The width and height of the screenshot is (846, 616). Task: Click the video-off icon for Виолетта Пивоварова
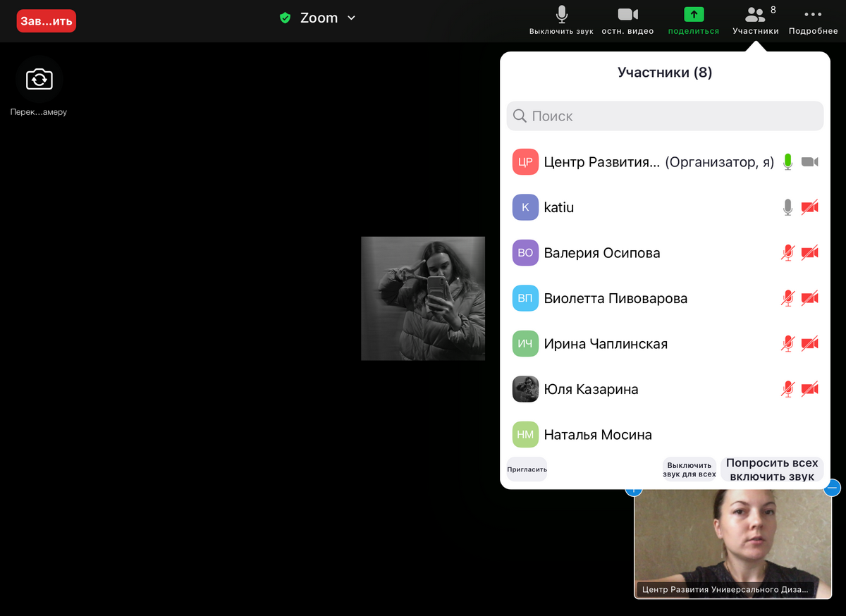tap(810, 298)
